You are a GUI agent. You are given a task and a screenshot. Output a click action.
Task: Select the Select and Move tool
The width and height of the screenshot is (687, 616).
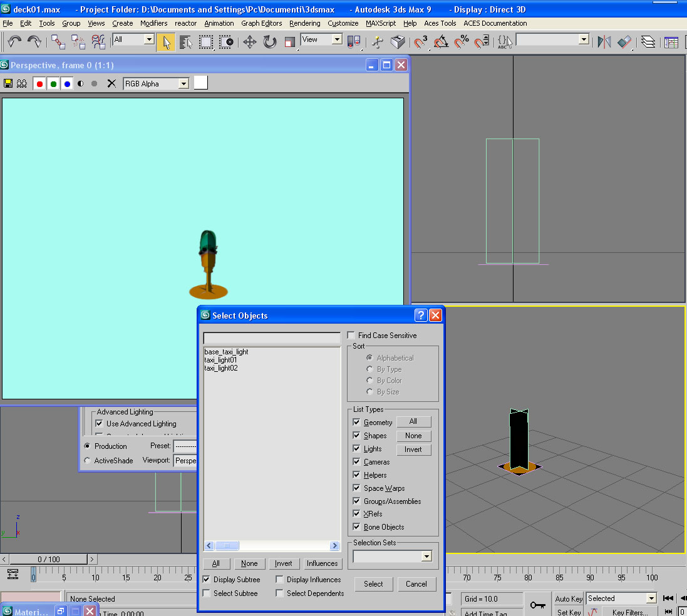coord(249,42)
